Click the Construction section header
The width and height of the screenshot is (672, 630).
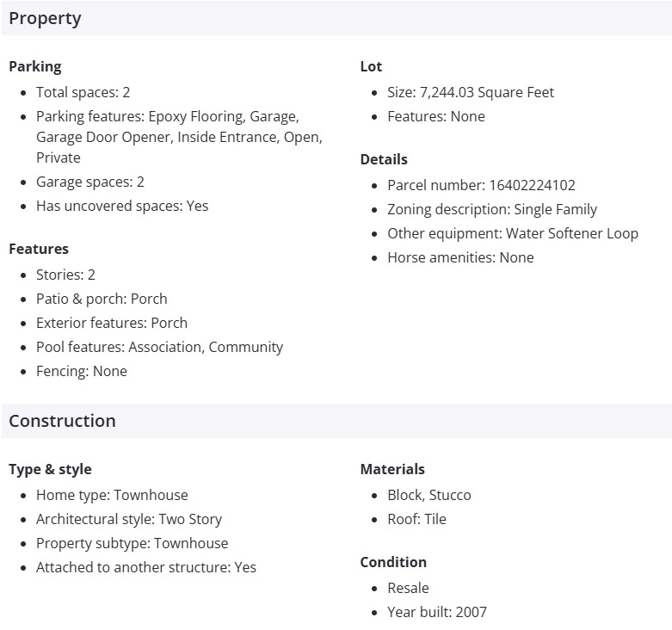[x=62, y=421]
